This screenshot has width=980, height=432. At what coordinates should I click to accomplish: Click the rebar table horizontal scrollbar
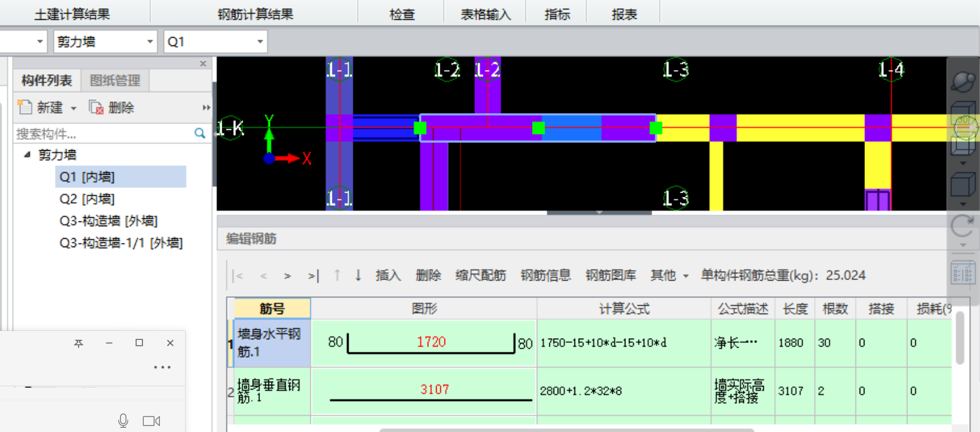point(566,430)
